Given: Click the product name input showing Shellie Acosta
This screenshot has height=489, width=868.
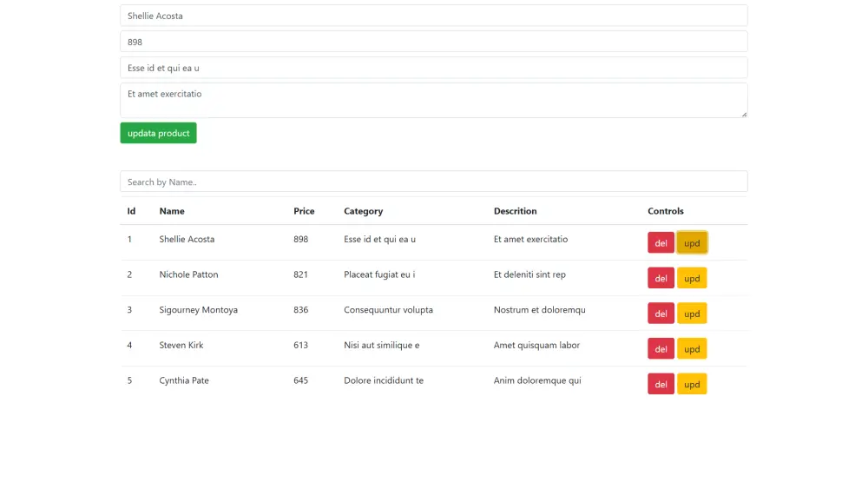Looking at the screenshot, I should coord(433,16).
